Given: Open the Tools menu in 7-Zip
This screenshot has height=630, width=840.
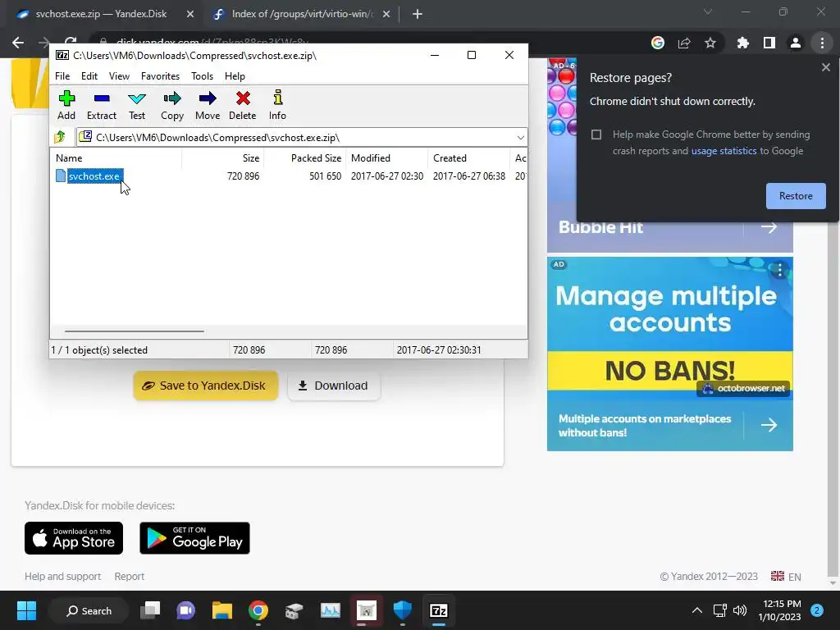Looking at the screenshot, I should point(202,76).
